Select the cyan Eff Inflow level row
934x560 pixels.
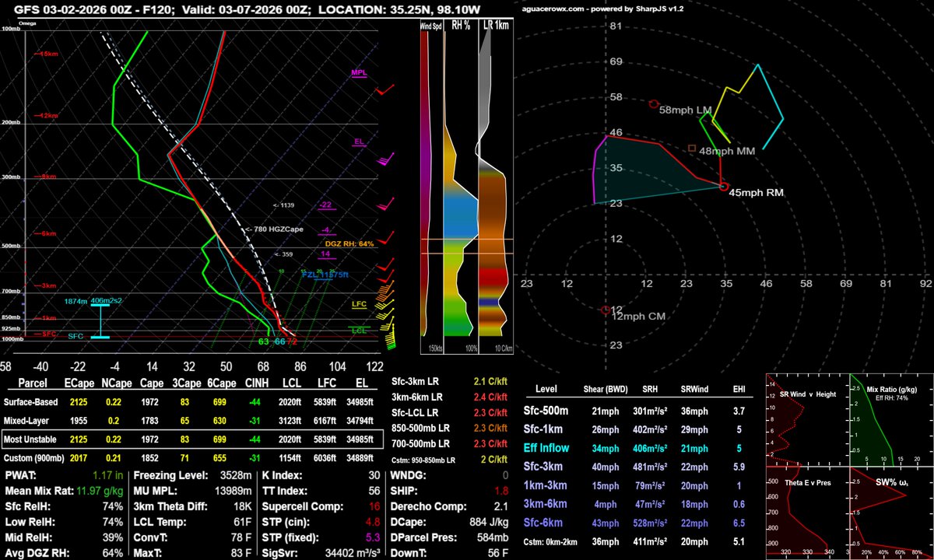636,449
